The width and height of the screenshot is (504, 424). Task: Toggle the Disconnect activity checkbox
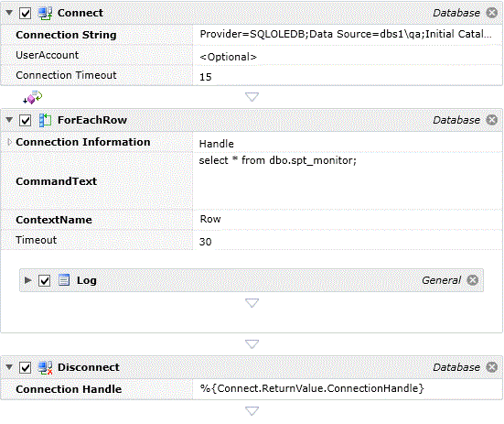[x=25, y=367]
